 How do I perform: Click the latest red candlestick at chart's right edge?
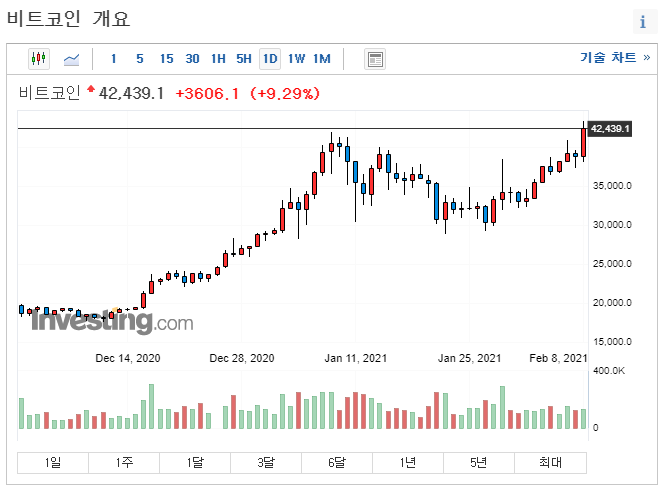point(584,143)
